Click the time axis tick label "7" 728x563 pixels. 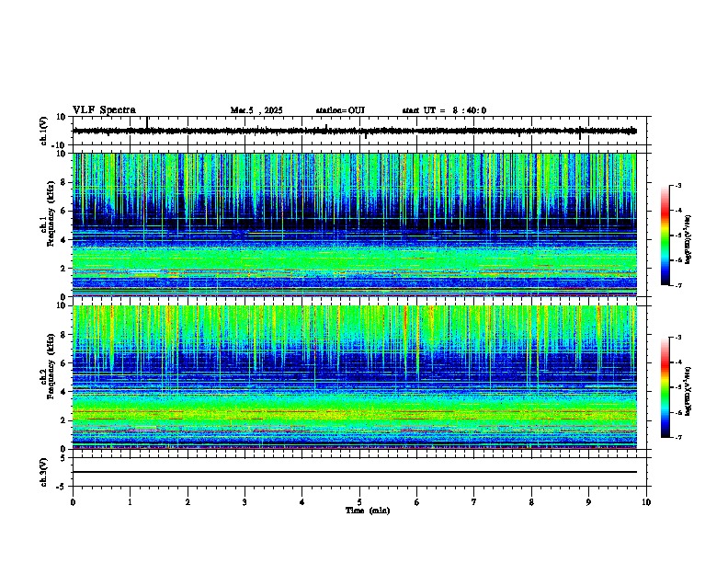(x=474, y=502)
